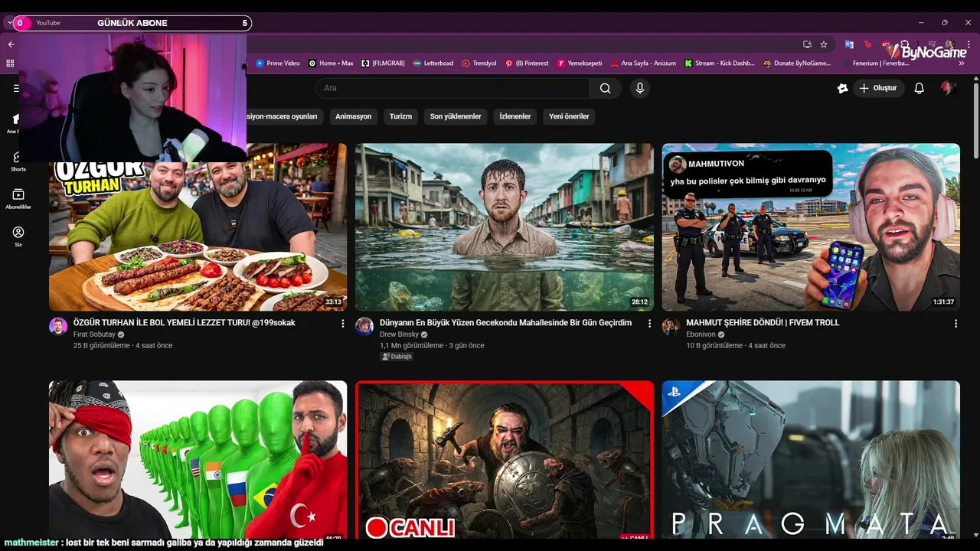This screenshot has height=551, width=980.
Task: Open more options for Özgür Turhan video
Action: (342, 324)
